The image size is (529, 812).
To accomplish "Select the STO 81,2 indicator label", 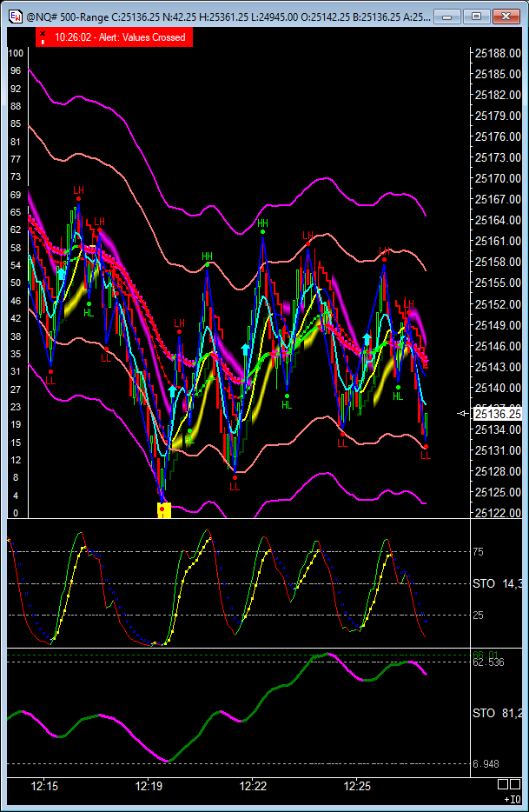I will tap(497, 713).
